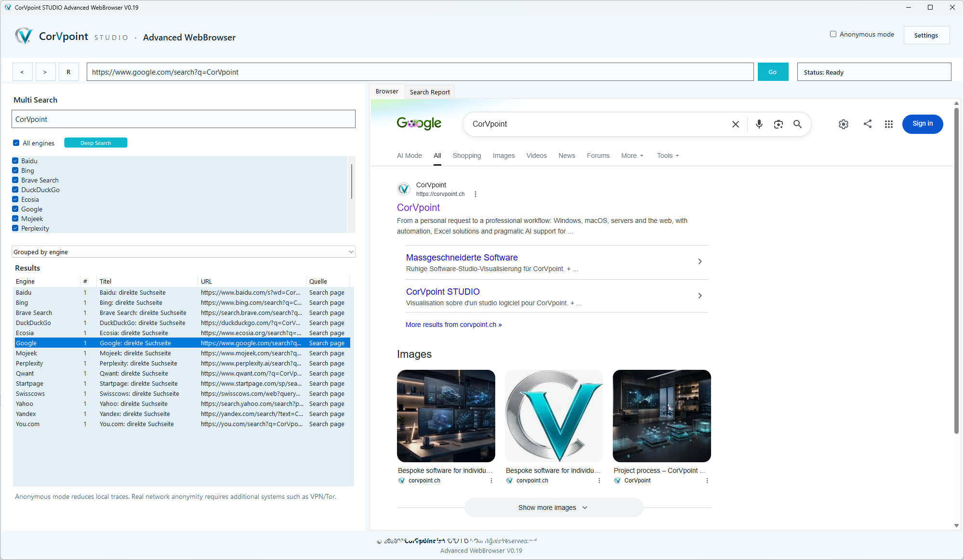The image size is (964, 560).
Task: Enable Anonymous mode checkbox
Action: [833, 34]
